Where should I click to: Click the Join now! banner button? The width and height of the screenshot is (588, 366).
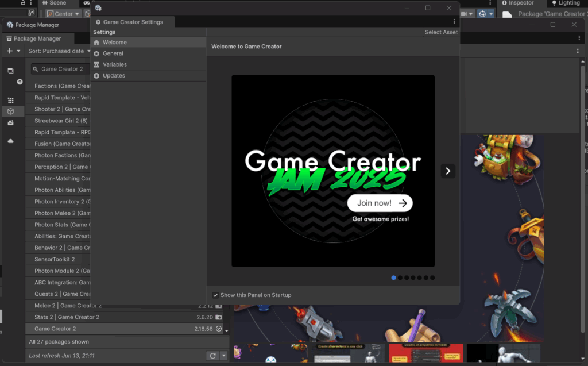tap(380, 203)
